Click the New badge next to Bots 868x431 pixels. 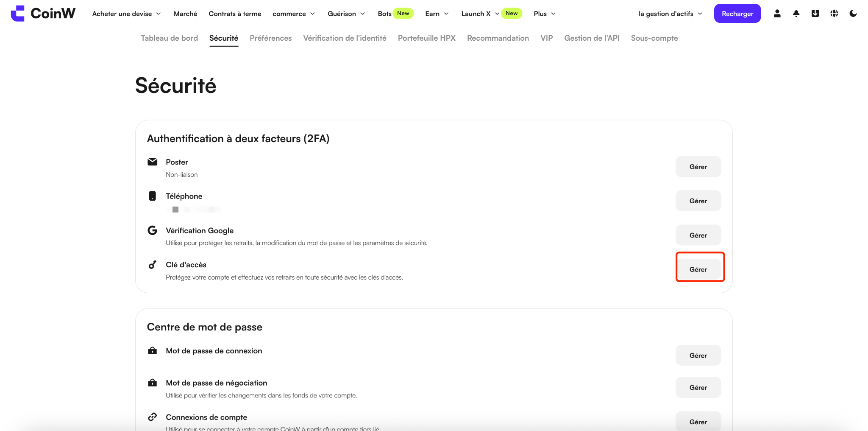point(403,14)
